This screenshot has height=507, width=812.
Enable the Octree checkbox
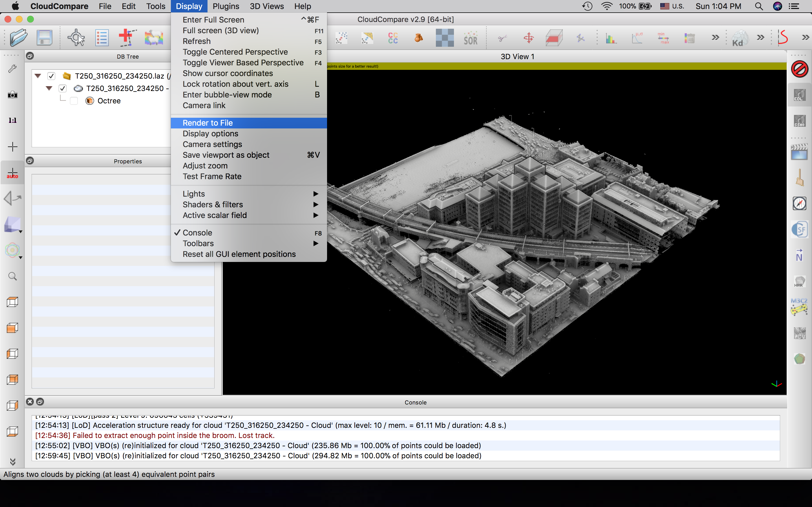(x=74, y=101)
